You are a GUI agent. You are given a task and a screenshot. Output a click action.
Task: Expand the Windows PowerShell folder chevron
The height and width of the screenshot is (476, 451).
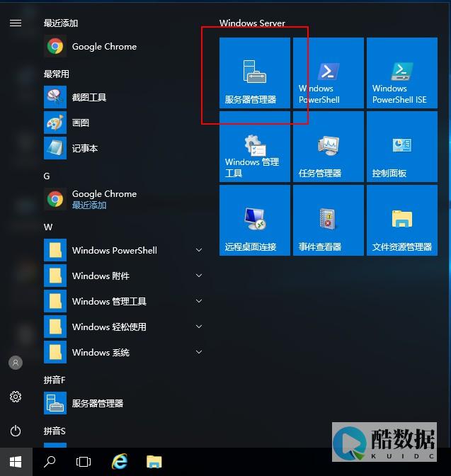tap(199, 250)
